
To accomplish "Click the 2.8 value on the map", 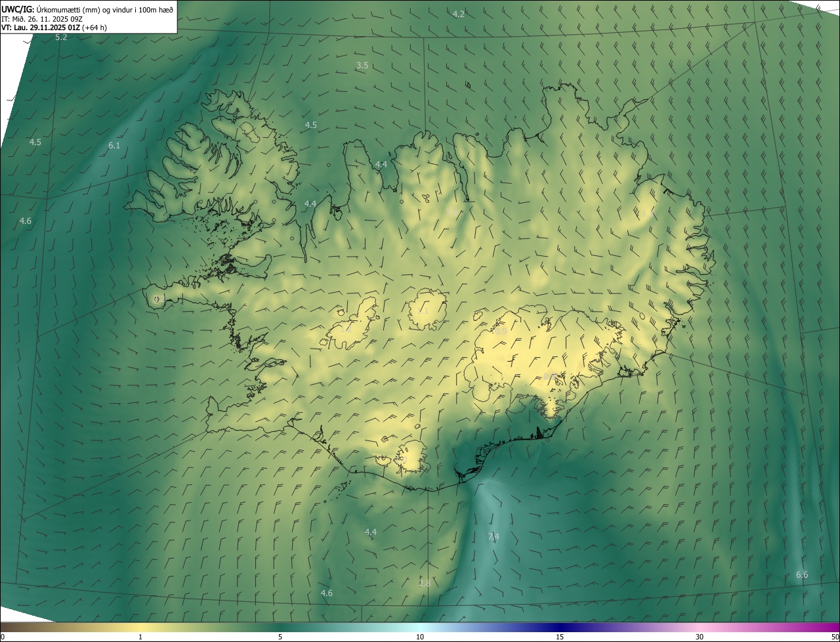I will (425, 583).
